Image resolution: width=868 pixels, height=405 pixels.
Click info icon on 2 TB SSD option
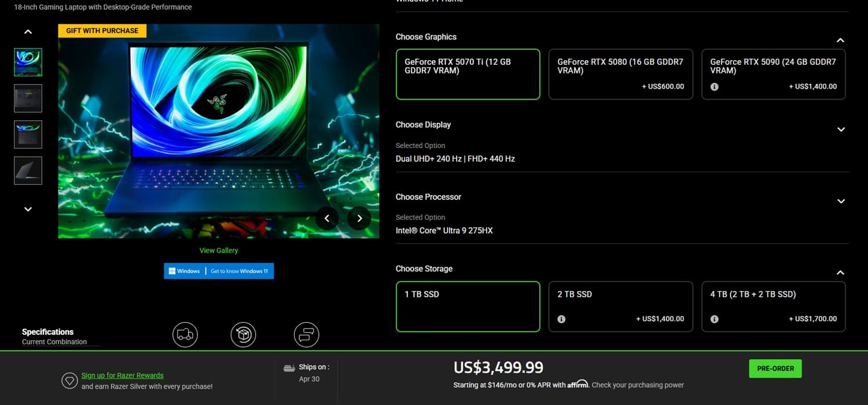(561, 319)
